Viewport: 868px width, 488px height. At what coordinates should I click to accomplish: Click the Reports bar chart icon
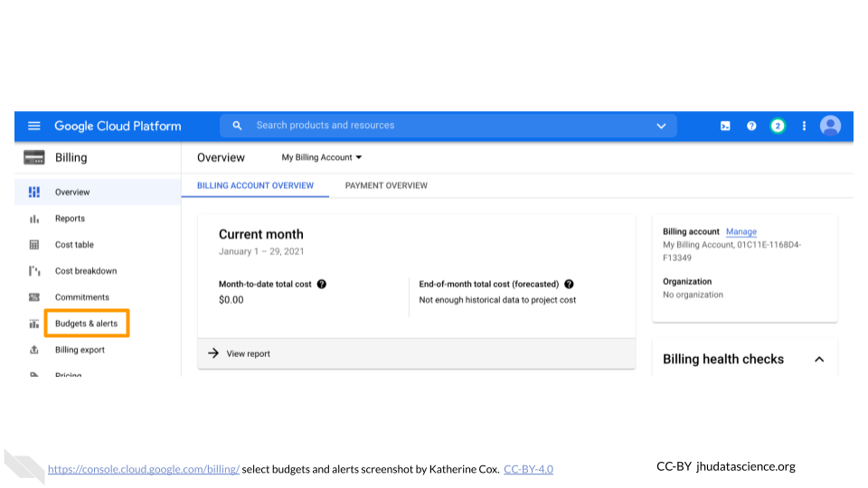point(33,219)
